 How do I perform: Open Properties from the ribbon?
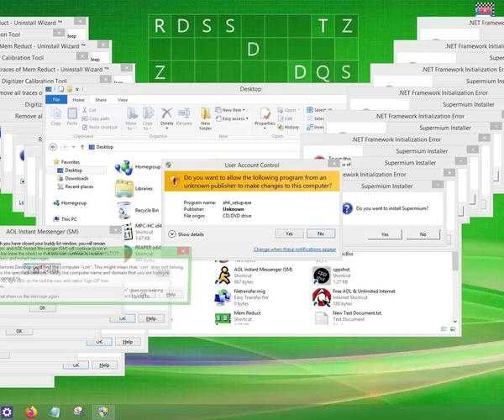click(x=265, y=116)
